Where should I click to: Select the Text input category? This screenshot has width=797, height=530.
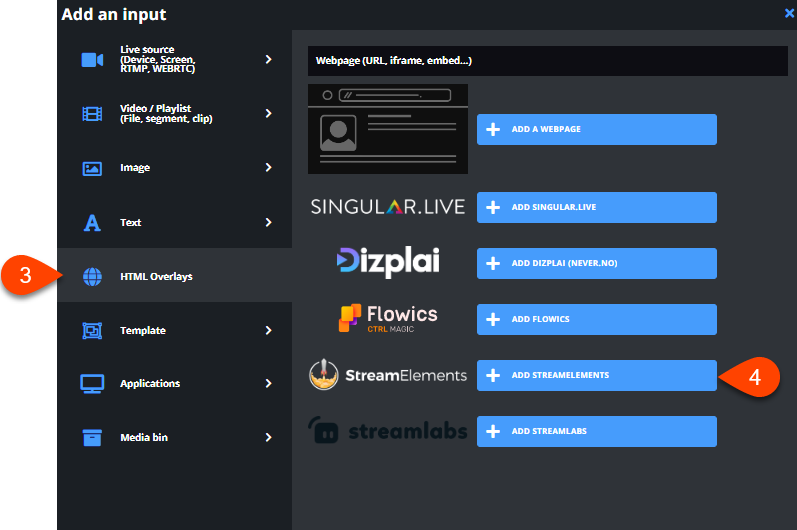[x=174, y=222]
